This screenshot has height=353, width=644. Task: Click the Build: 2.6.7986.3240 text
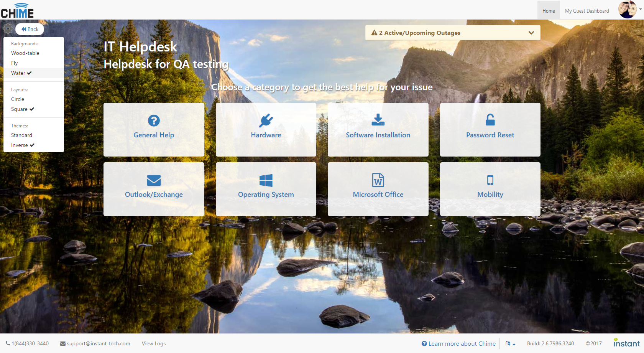coord(550,343)
